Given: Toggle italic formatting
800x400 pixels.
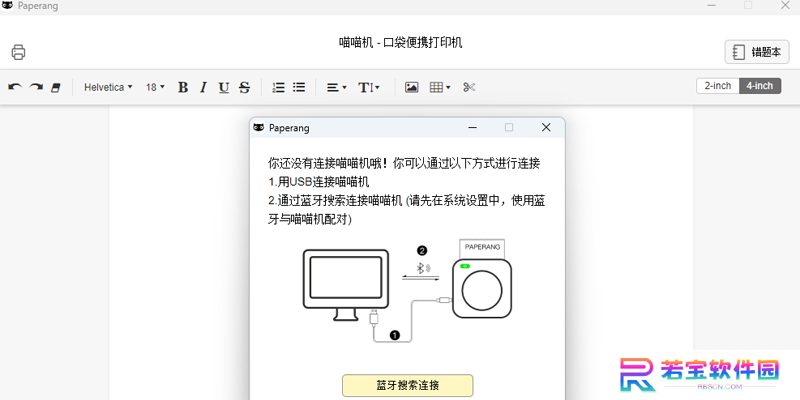Looking at the screenshot, I should point(203,88).
